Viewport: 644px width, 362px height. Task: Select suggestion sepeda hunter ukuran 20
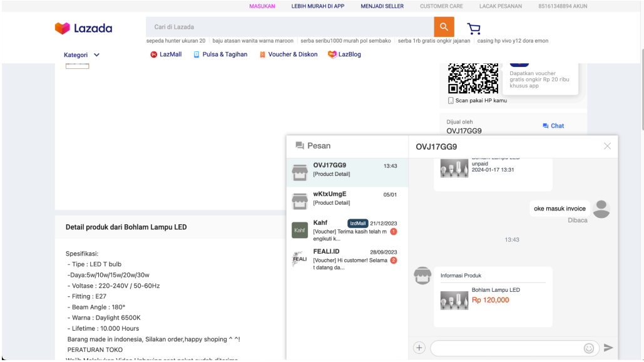click(x=176, y=41)
